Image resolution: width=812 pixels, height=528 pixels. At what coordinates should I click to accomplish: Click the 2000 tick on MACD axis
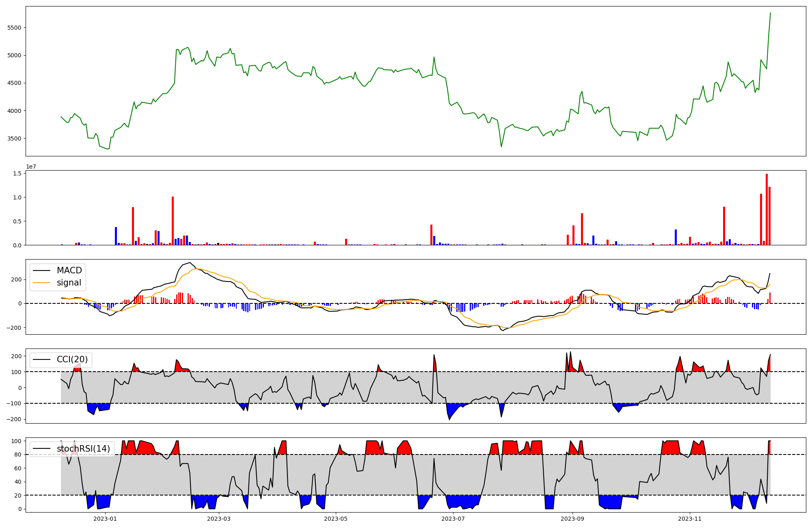[16, 279]
